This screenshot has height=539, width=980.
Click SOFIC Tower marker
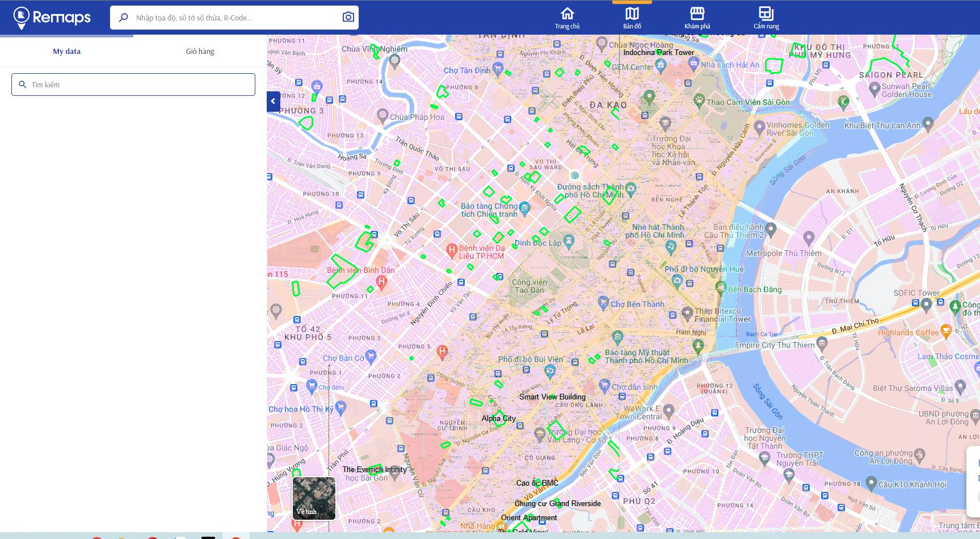coord(926,305)
